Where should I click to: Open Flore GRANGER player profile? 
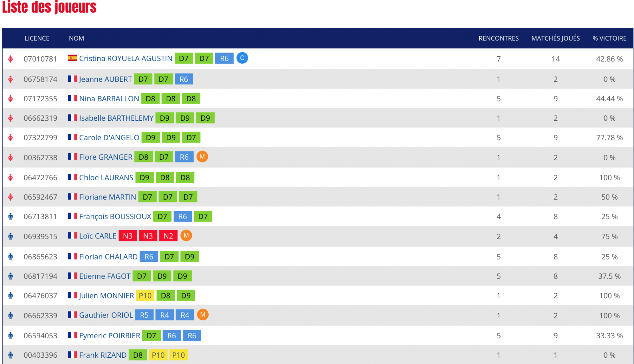[106, 157]
